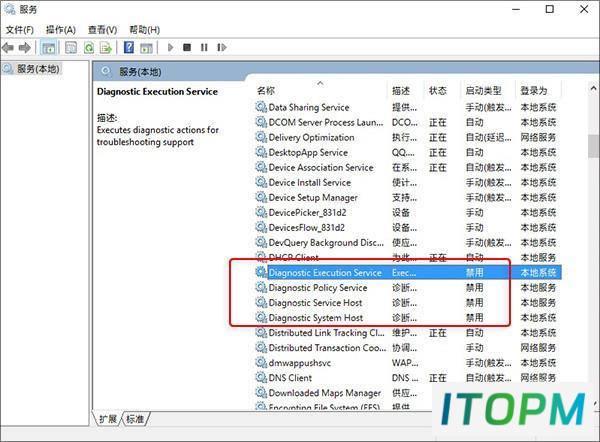The image size is (600, 442).
Task: Click the 正在 status of Device Association Service
Action: 438,168
